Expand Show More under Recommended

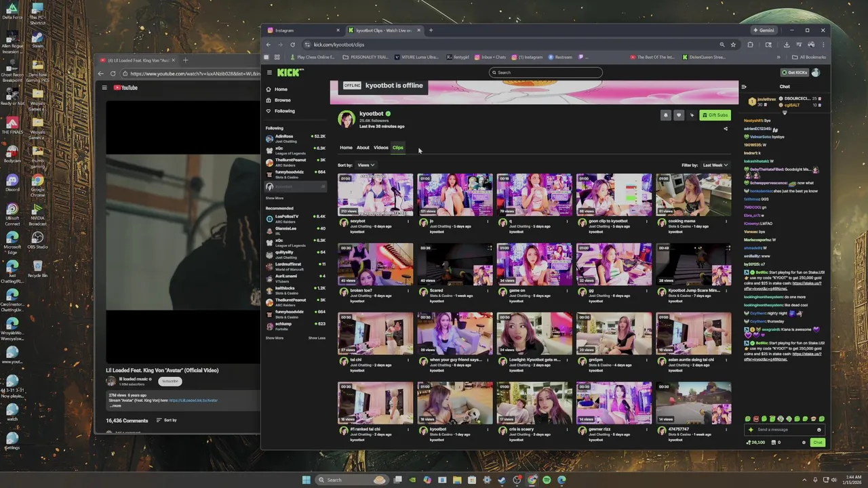[275, 338]
